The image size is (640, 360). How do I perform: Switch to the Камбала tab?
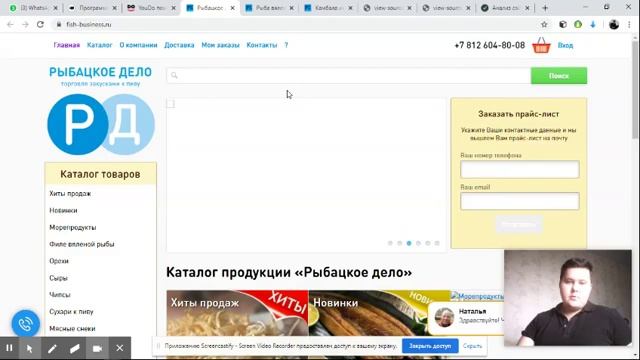tap(328, 8)
